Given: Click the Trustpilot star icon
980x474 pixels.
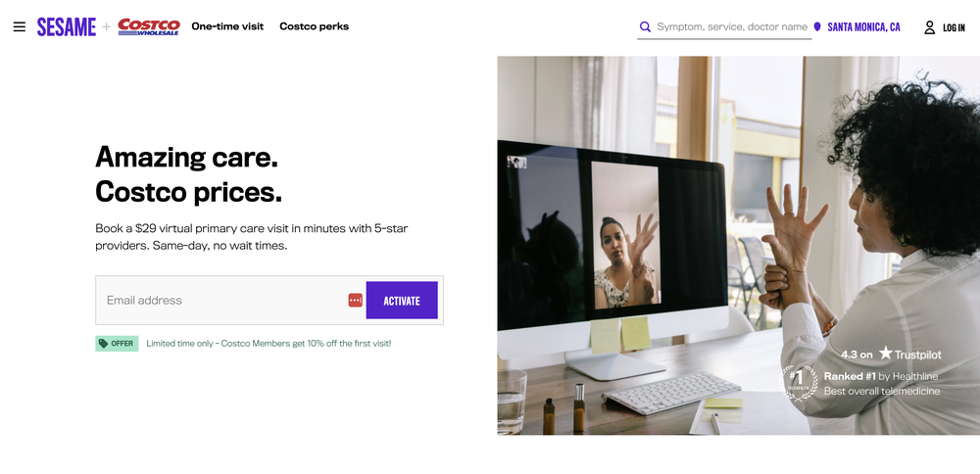Looking at the screenshot, I should click(885, 354).
